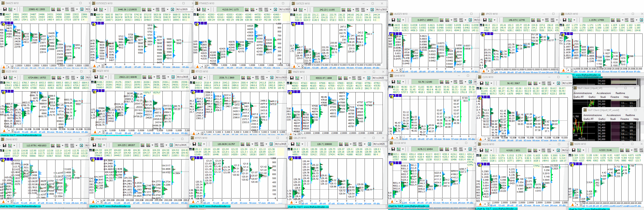This screenshot has width=644, height=210.
Task: Click the SAVE chart icon in ESTX50Z5 toolbar
Action: [x=144, y=9]
